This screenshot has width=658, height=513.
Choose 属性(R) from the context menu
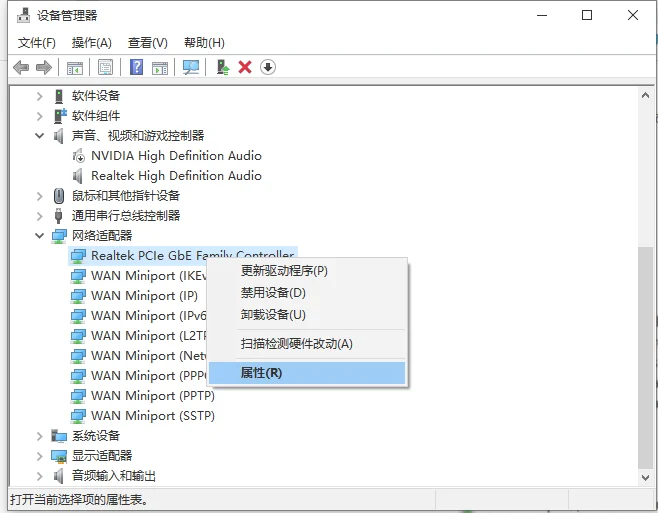[x=262, y=373]
